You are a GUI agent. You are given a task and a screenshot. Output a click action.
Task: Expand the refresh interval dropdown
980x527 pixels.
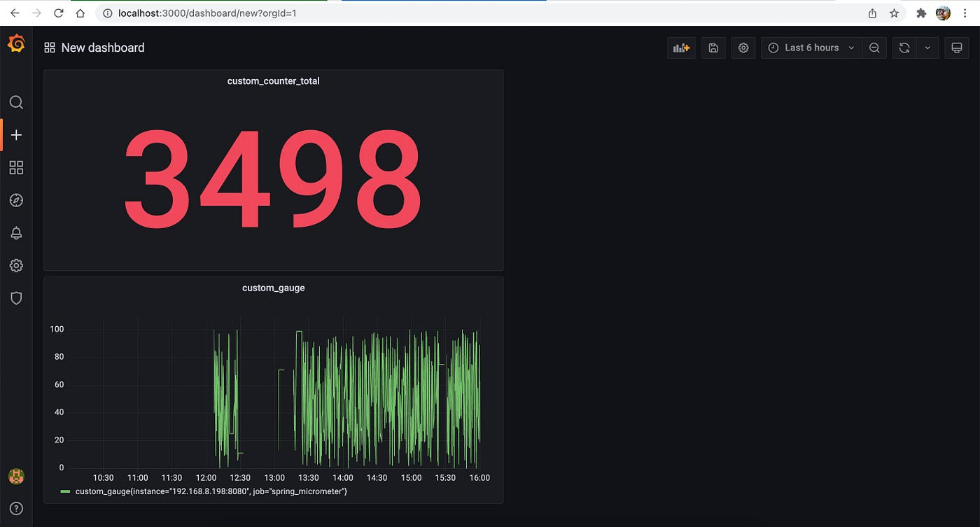[x=927, y=48]
